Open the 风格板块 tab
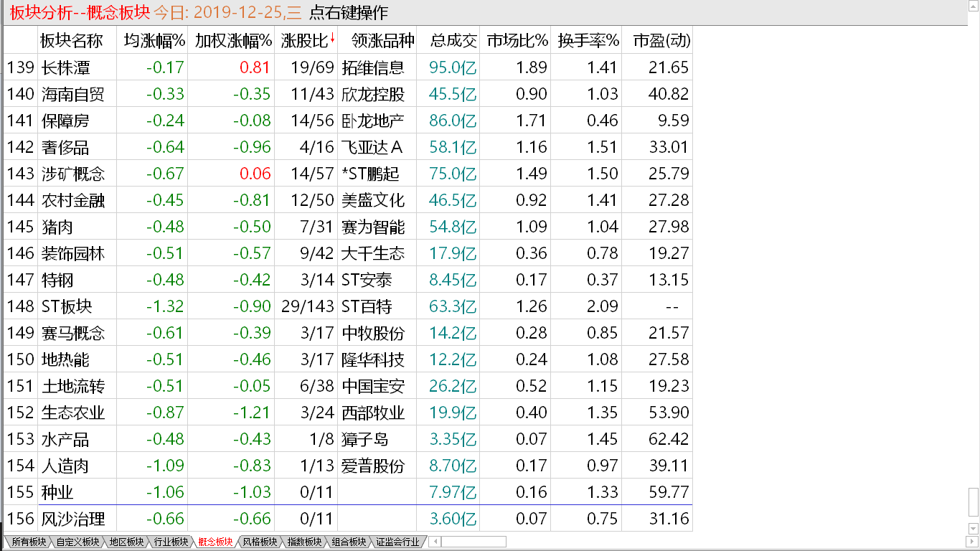The height and width of the screenshot is (551, 980). tap(260, 542)
